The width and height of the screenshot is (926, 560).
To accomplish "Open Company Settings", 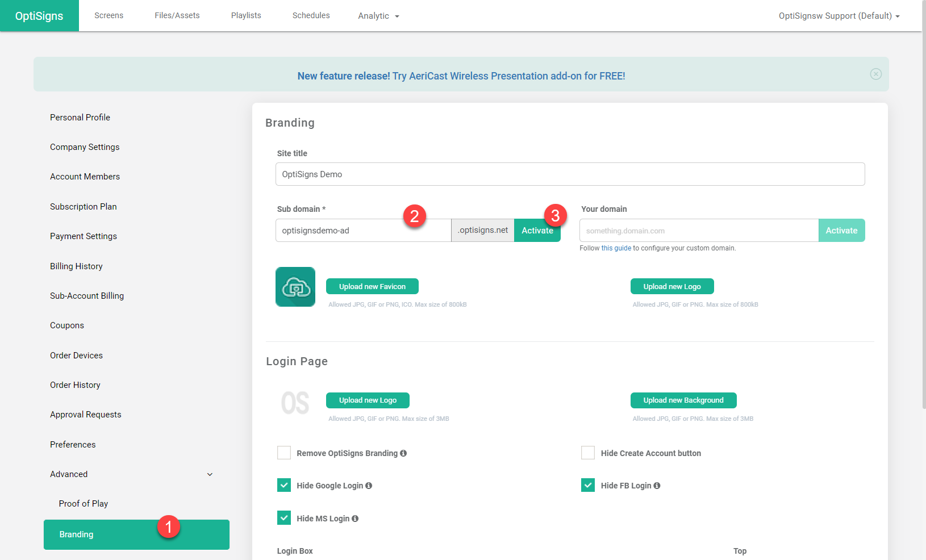I will [x=85, y=147].
